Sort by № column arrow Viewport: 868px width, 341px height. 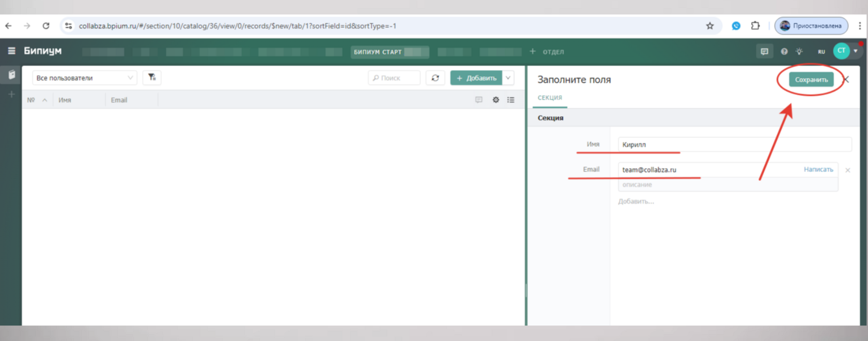(x=44, y=100)
